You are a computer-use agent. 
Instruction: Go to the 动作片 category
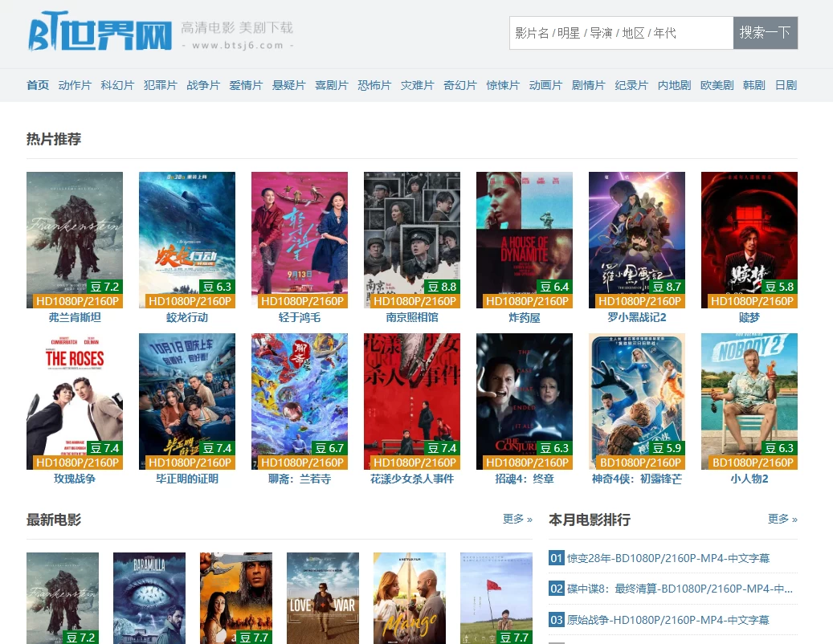coord(75,85)
